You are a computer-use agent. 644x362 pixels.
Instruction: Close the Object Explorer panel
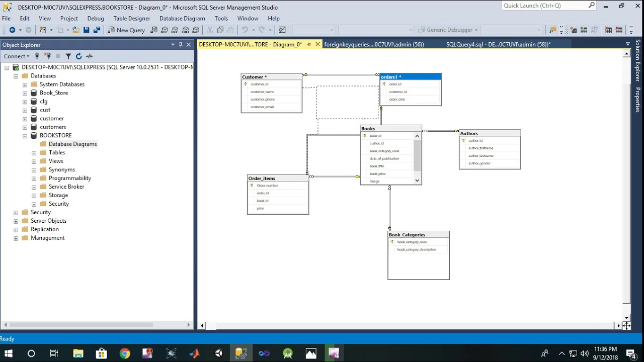tap(189, 45)
